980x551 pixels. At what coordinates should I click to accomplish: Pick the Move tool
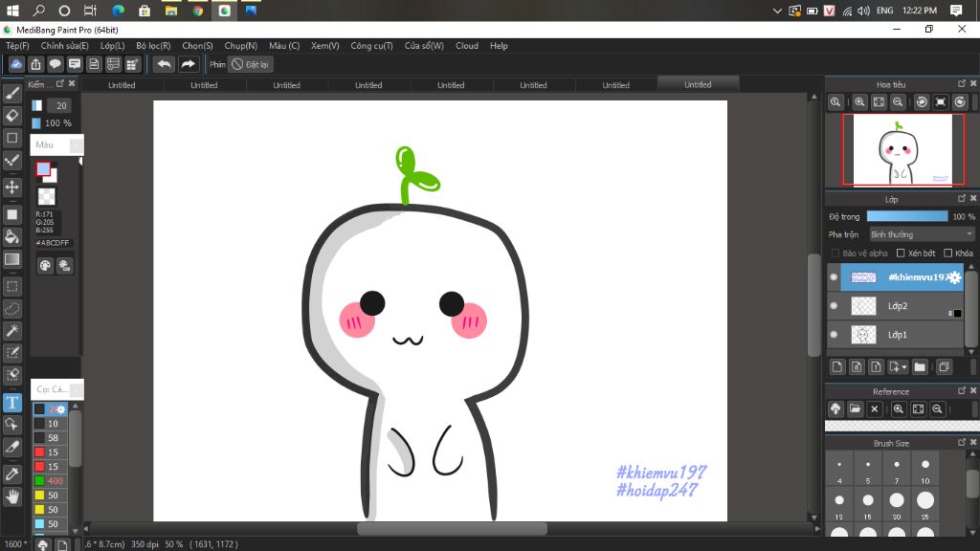pos(12,187)
